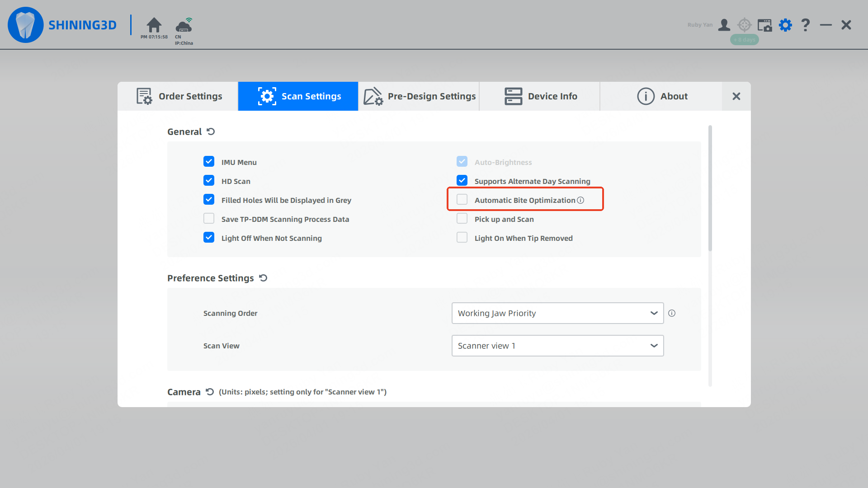The width and height of the screenshot is (868, 488).
Task: Open the blue settings gear icon
Action: click(786, 25)
